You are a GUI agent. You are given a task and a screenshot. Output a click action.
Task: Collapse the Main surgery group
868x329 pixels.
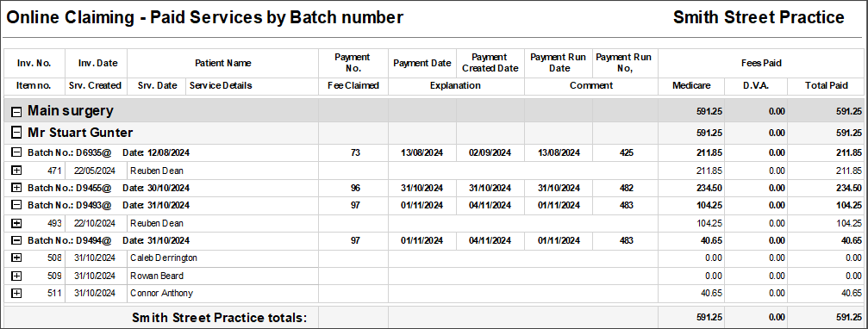coord(16,112)
